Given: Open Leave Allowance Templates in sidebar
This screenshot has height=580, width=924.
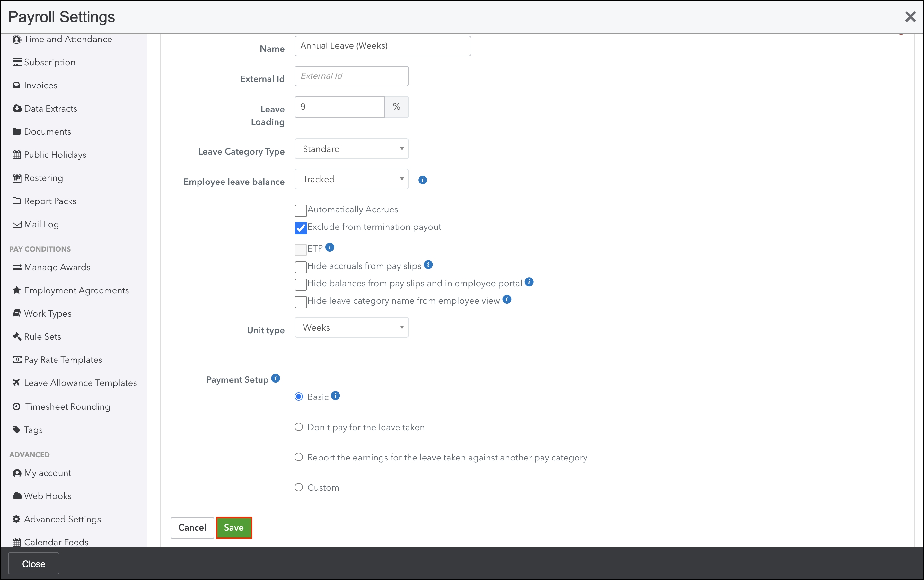Looking at the screenshot, I should click(x=80, y=383).
